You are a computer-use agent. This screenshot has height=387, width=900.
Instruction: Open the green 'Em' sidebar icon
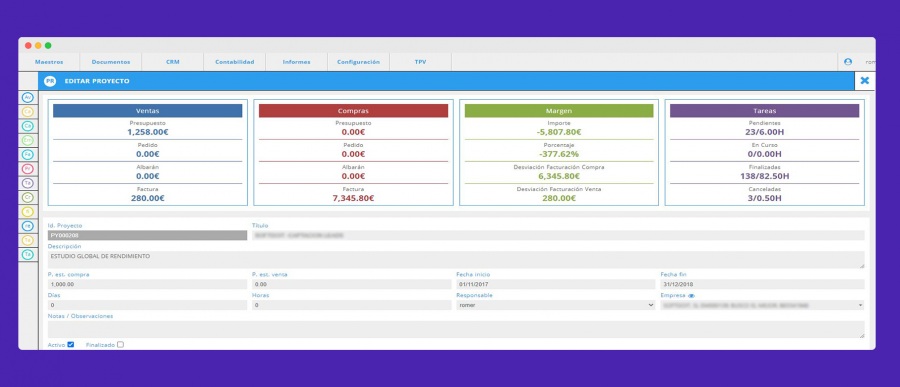click(x=28, y=140)
